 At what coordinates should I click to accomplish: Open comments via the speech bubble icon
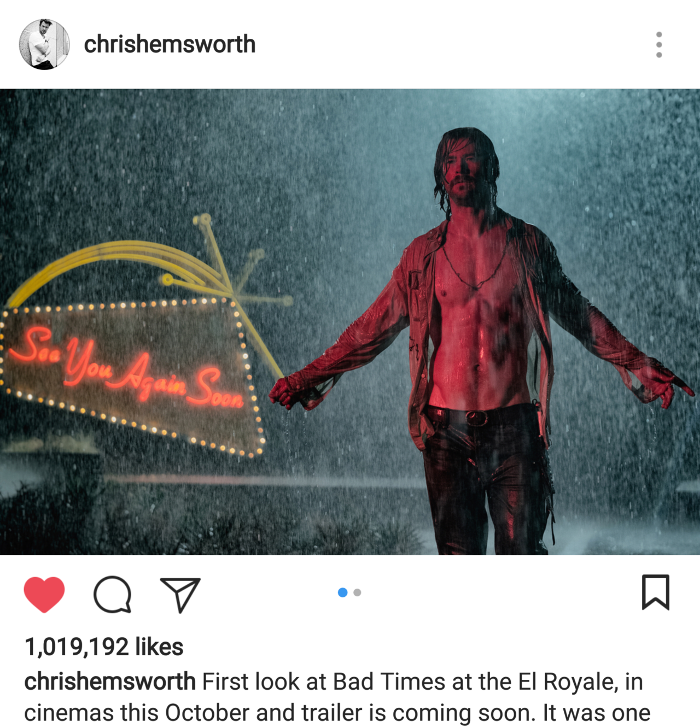click(113, 594)
